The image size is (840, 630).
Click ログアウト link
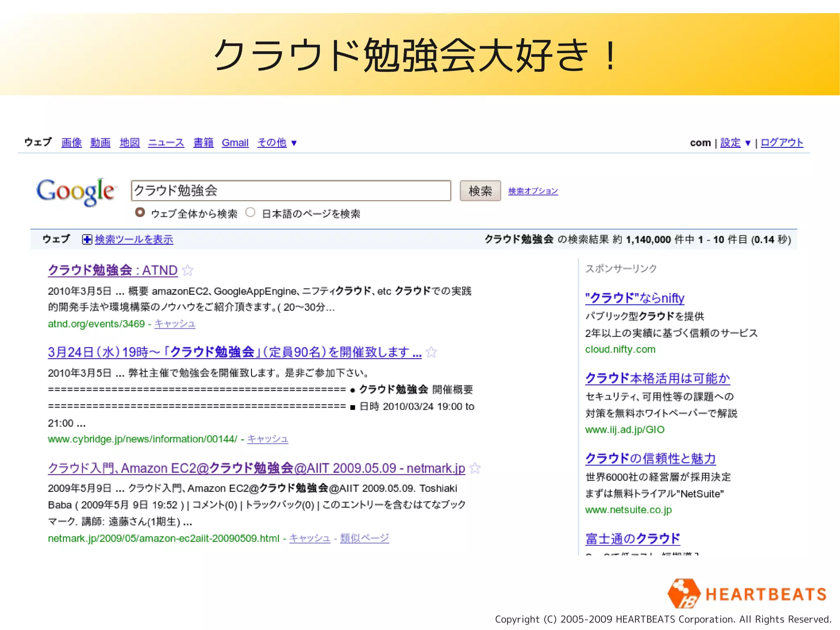tap(782, 142)
